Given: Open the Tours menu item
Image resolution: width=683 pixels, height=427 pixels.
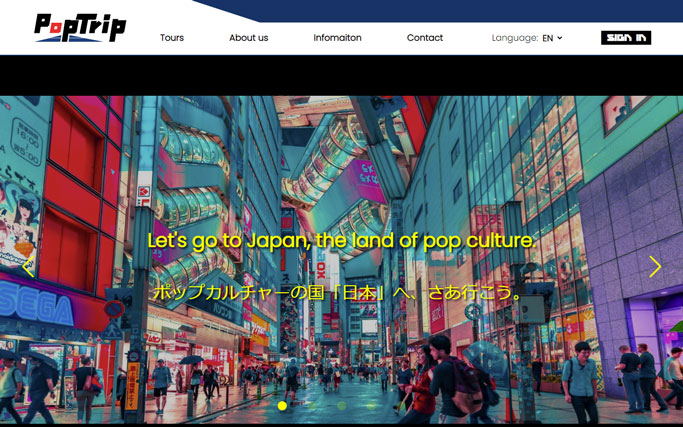Looking at the screenshot, I should click(x=172, y=38).
